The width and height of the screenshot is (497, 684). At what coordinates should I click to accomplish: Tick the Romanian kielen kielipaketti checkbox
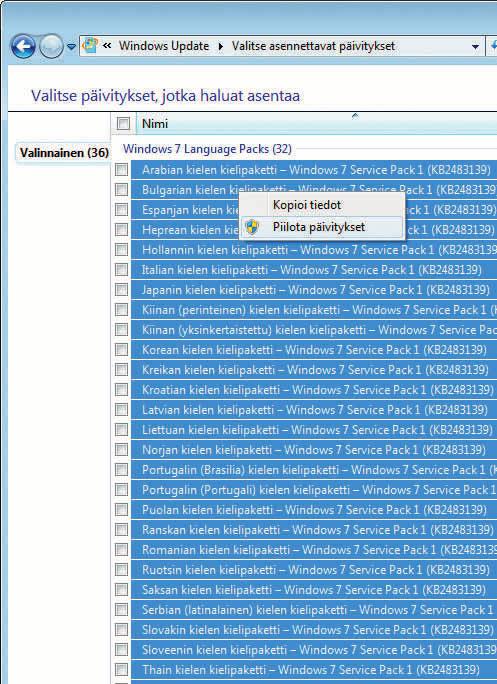(121, 550)
